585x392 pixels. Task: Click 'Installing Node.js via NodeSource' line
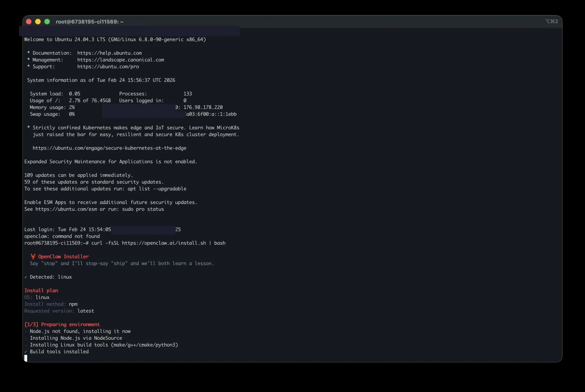tap(76, 338)
